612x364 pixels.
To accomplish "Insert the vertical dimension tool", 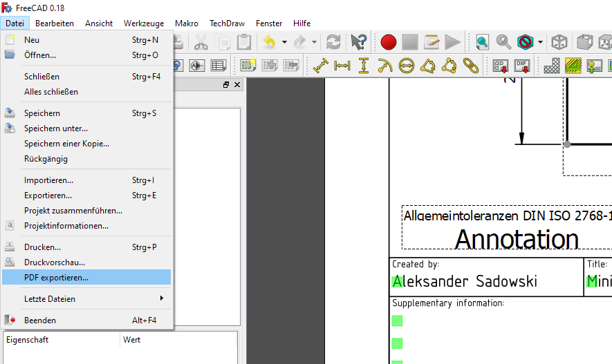I will (x=364, y=66).
